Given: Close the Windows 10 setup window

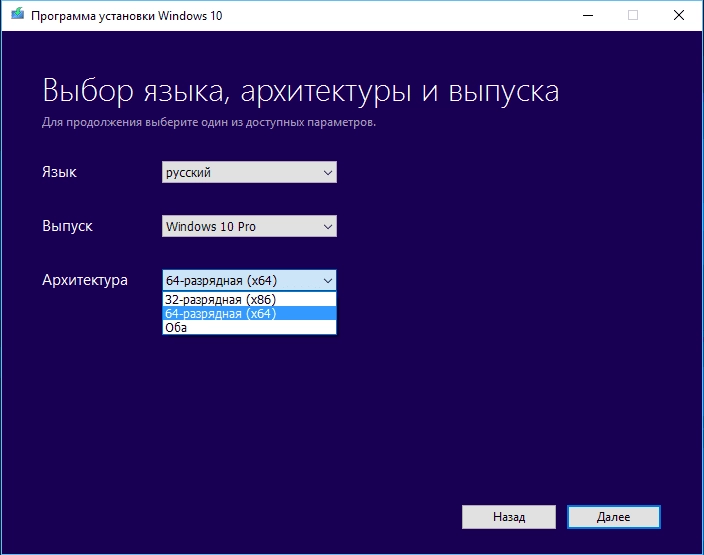Looking at the screenshot, I should click(679, 16).
